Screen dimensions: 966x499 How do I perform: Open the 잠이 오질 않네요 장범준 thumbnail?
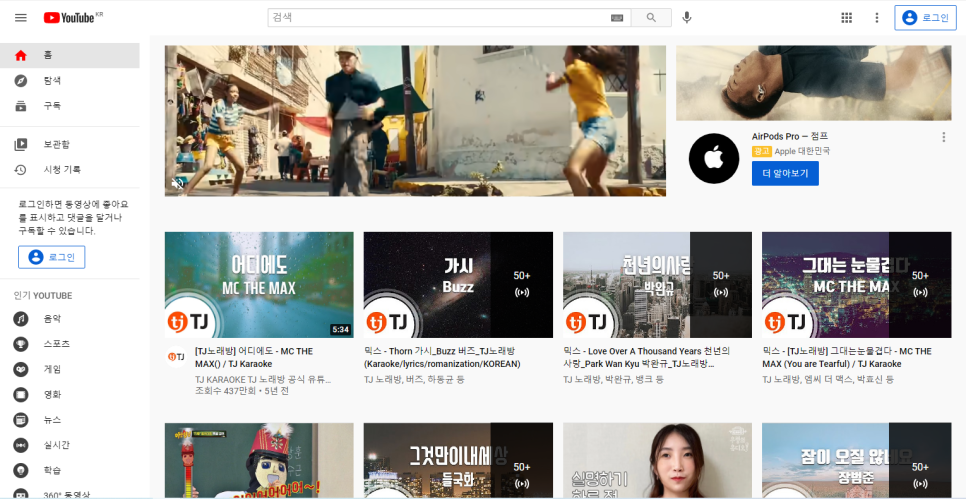tap(856, 461)
